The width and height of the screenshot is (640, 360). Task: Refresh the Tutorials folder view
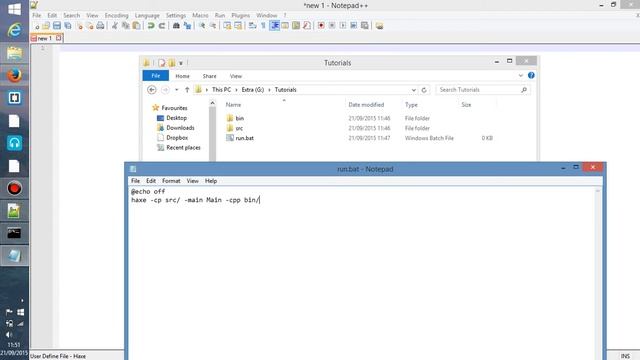[x=424, y=90]
